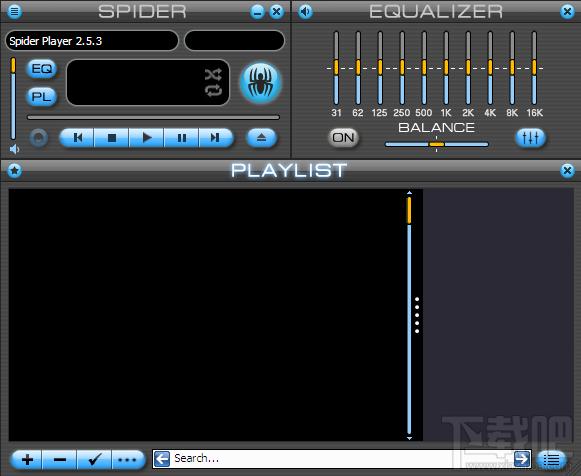Open files with the eject button

[262, 138]
